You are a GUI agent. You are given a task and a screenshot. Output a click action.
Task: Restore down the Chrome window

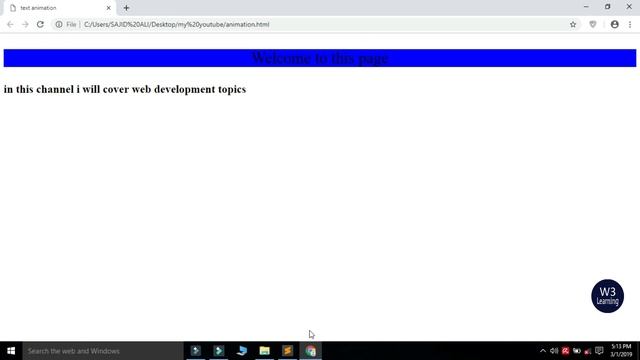click(x=607, y=7)
